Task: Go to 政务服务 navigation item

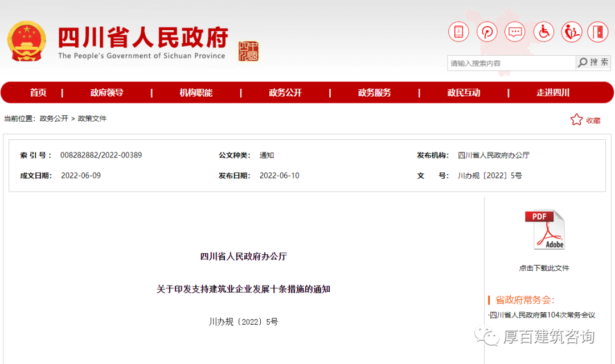Action: [374, 93]
